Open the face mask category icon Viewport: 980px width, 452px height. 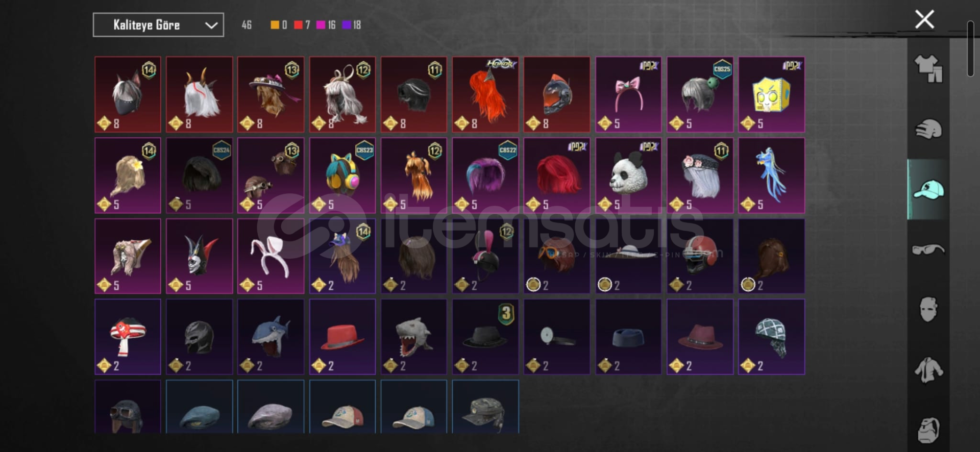(928, 309)
